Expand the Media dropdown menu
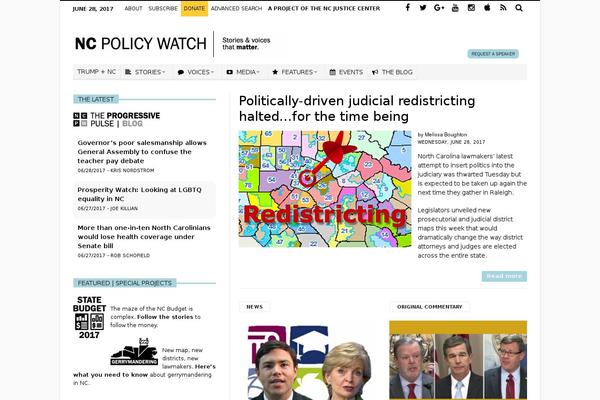Screen dimensions: 600x400 [243, 72]
